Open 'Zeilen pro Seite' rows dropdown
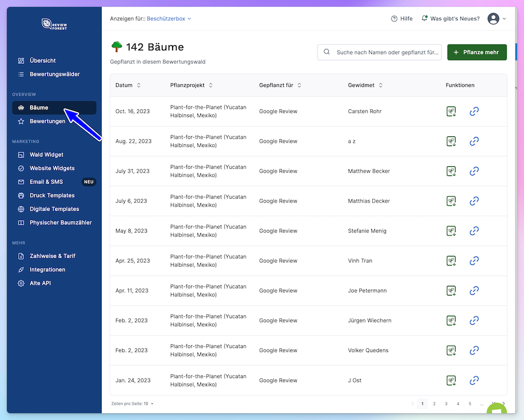 [x=133, y=404]
